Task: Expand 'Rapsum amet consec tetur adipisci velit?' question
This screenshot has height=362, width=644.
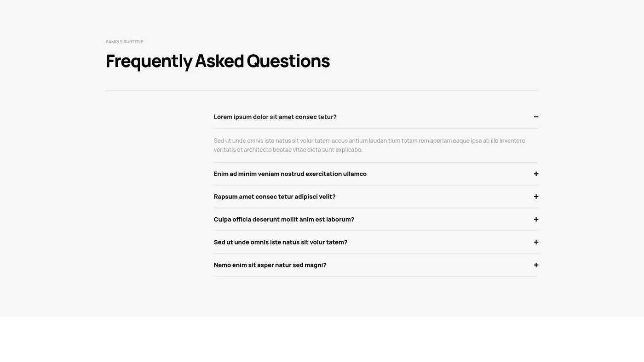Action: point(275,197)
